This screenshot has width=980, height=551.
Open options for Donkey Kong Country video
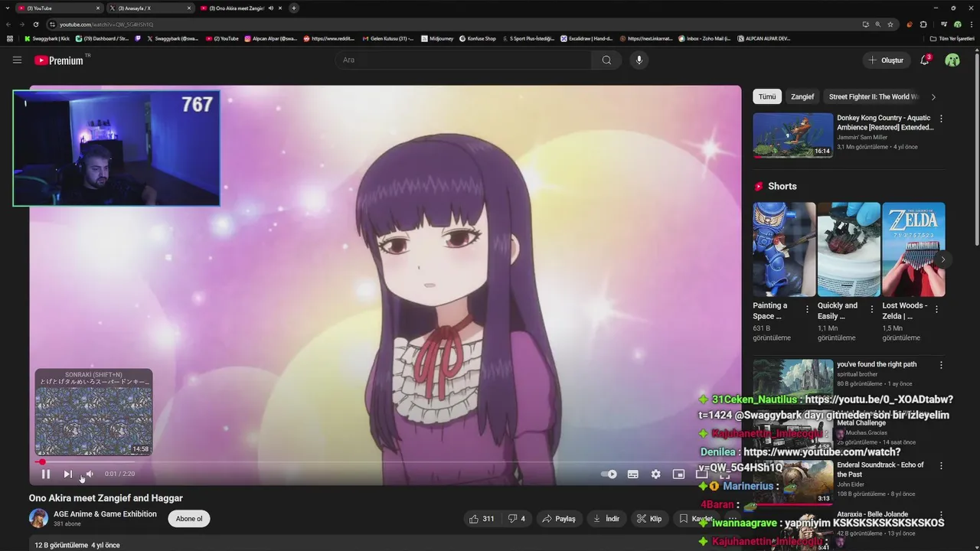(941, 119)
